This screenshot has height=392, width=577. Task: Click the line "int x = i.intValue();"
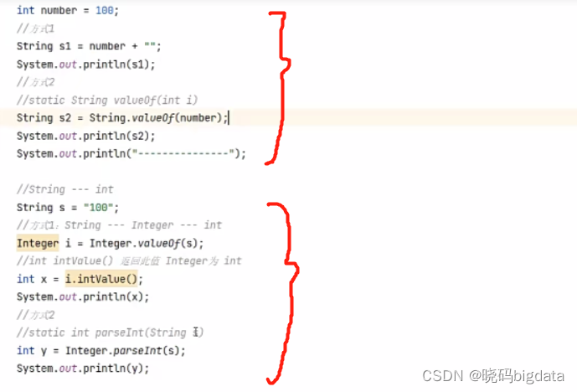pyautogui.click(x=80, y=279)
